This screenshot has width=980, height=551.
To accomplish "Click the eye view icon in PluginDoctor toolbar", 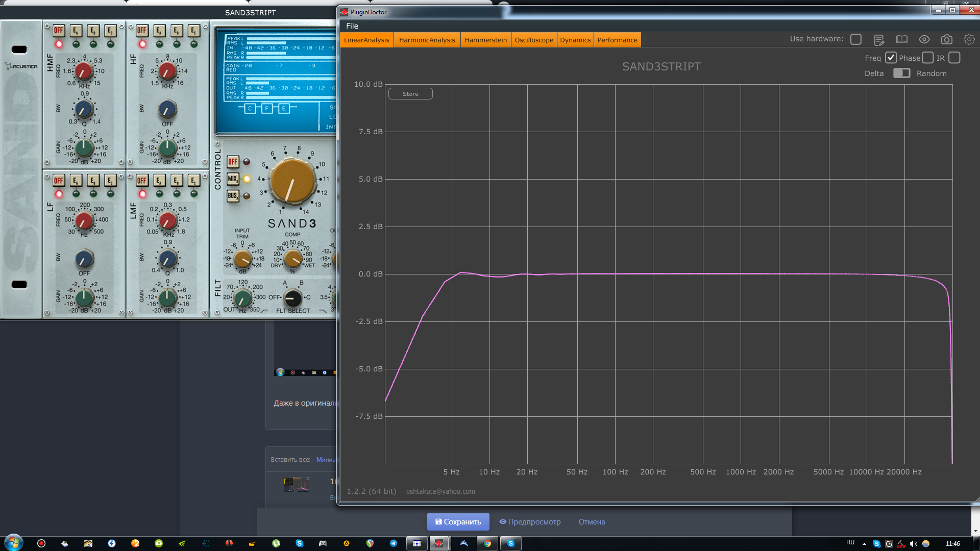I will (924, 39).
